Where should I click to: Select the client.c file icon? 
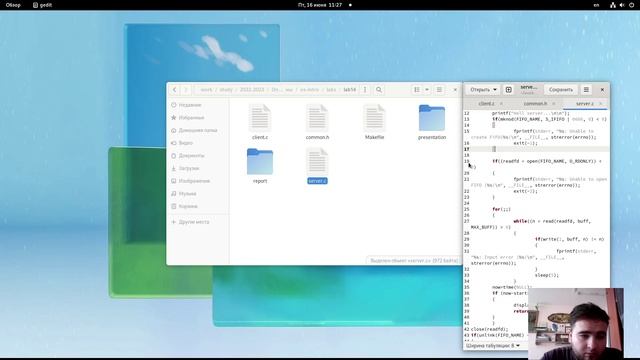pos(260,118)
